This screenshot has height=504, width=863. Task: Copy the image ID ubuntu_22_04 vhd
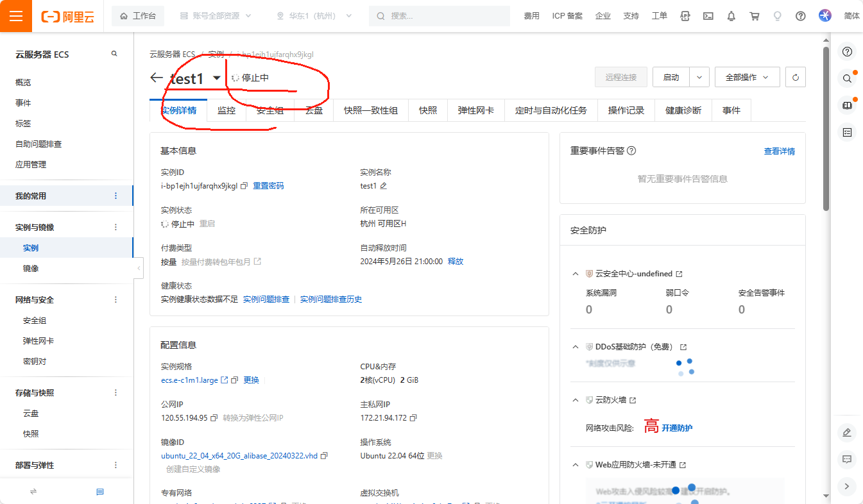(324, 456)
